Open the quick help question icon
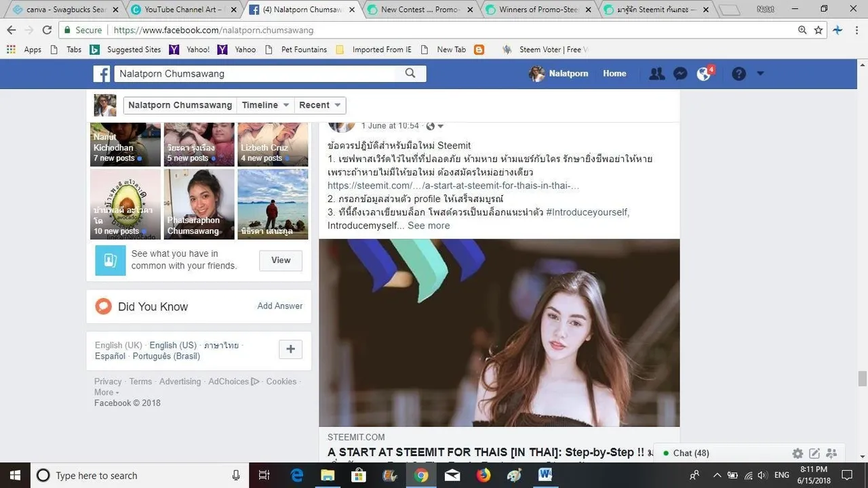The width and height of the screenshot is (868, 488). (x=739, y=74)
